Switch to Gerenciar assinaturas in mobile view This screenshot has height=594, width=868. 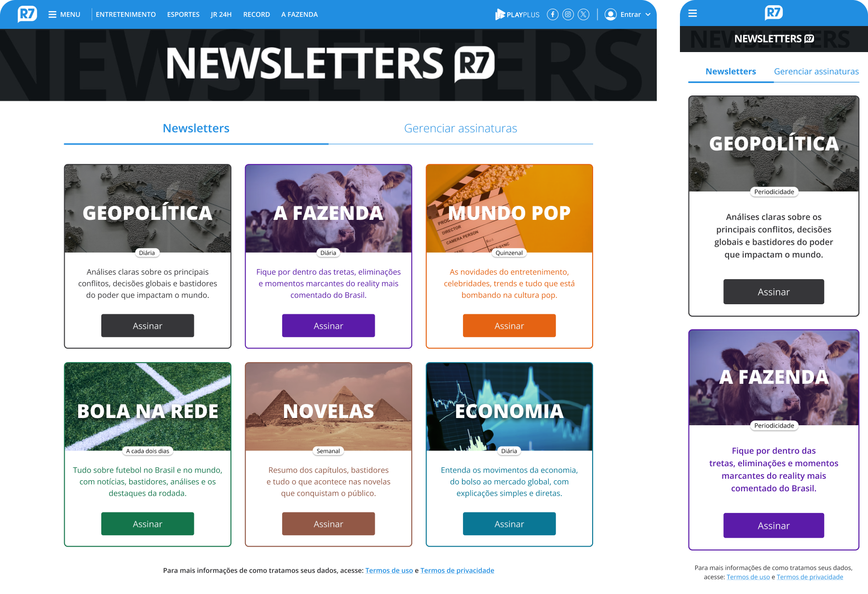click(816, 71)
